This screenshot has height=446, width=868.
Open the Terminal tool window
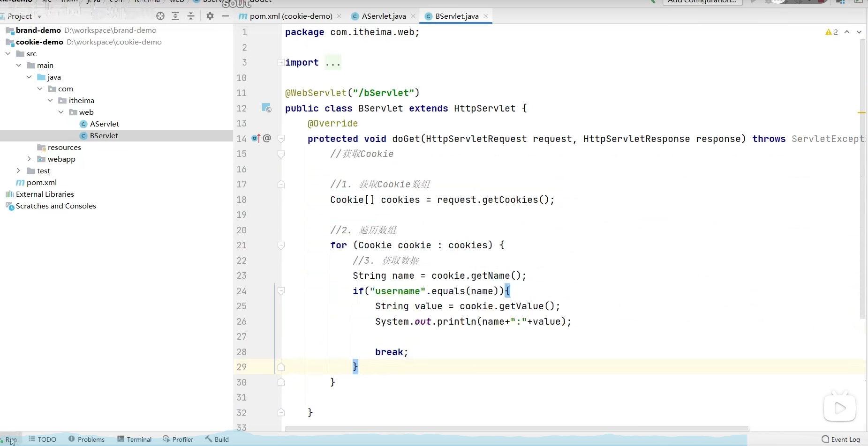point(135,439)
